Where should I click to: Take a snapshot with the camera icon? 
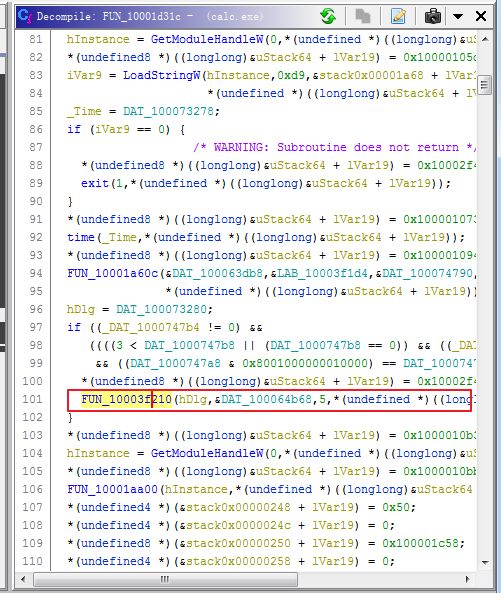(x=433, y=17)
